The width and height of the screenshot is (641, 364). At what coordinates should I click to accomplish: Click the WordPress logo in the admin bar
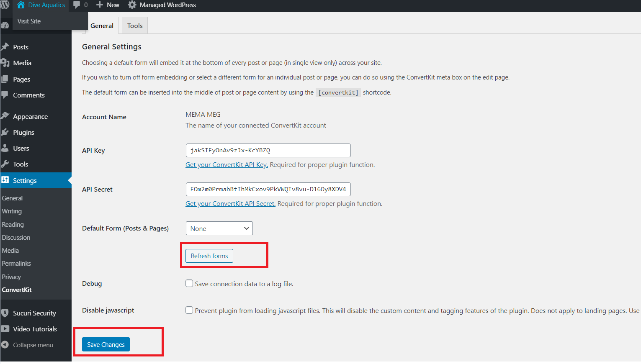pyautogui.click(x=5, y=5)
